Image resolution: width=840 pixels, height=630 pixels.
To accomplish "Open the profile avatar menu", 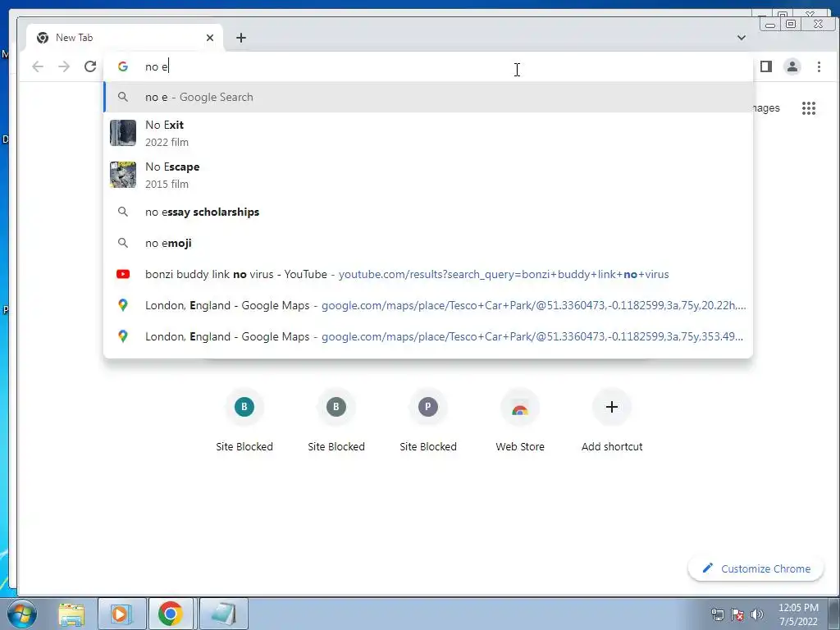I will point(792,66).
